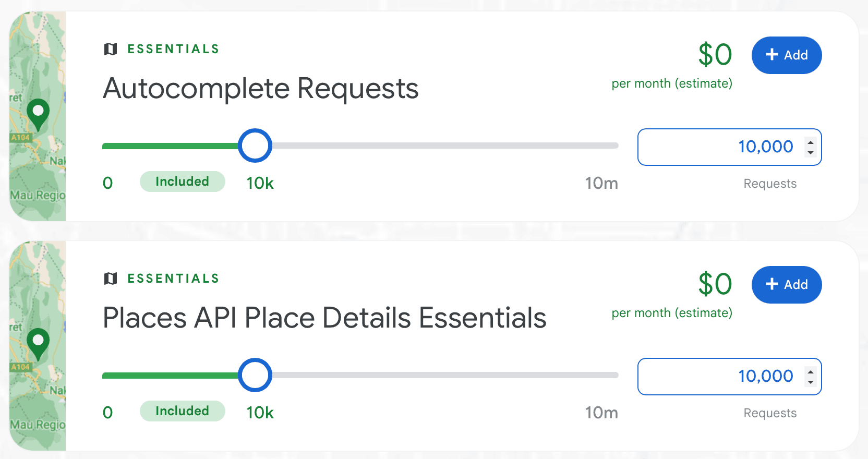Image resolution: width=868 pixels, height=459 pixels.
Task: Click the Included badge under Autocomplete Requests slider
Action: click(x=182, y=182)
